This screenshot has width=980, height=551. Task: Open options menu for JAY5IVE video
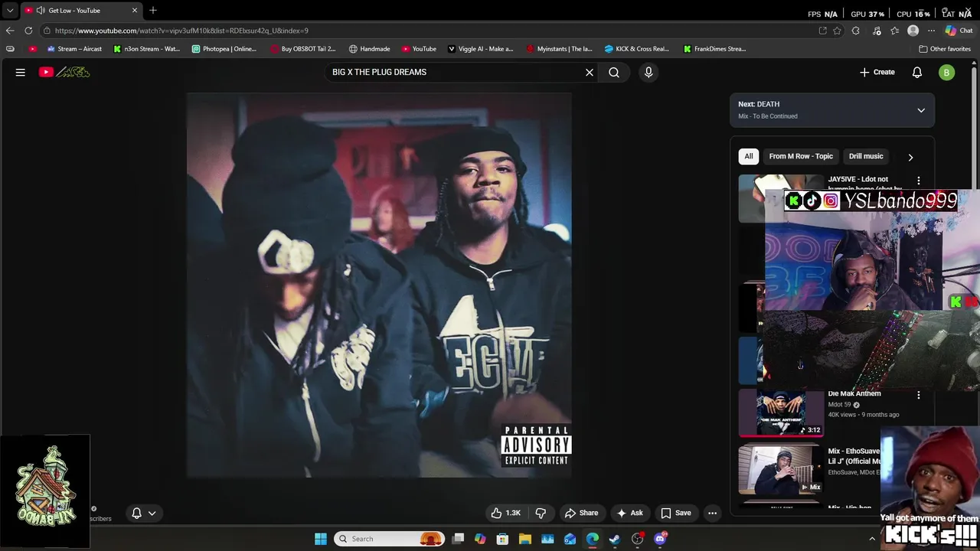919,181
